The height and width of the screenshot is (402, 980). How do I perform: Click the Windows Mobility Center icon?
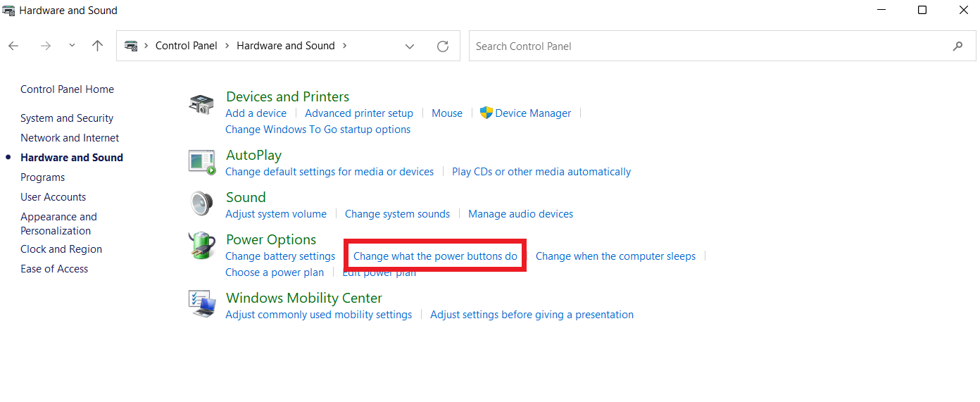tap(201, 304)
